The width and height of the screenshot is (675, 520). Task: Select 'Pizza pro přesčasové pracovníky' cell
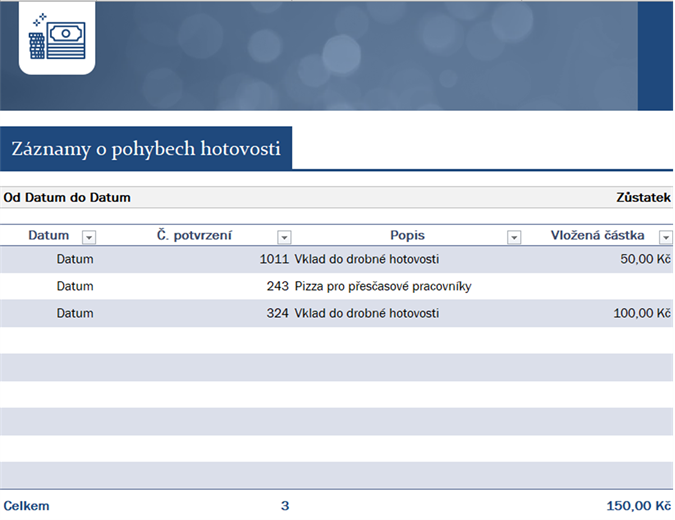coord(383,286)
